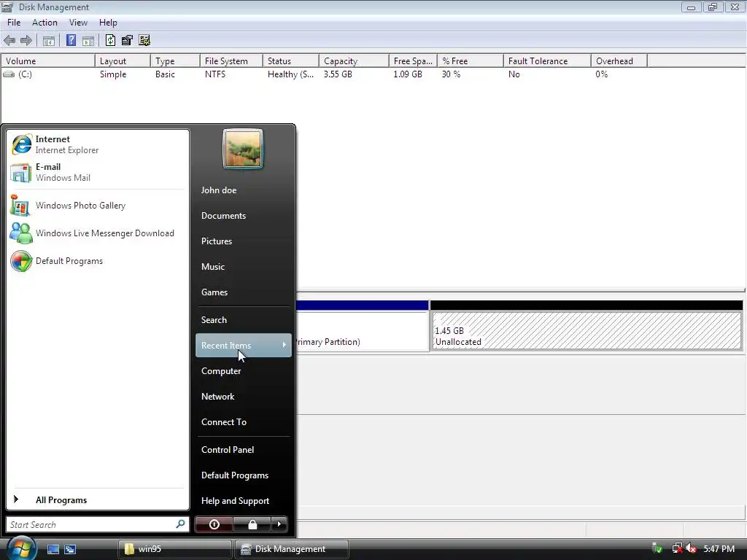Click the power button in Start menu
The width and height of the screenshot is (747, 560).
click(x=214, y=524)
